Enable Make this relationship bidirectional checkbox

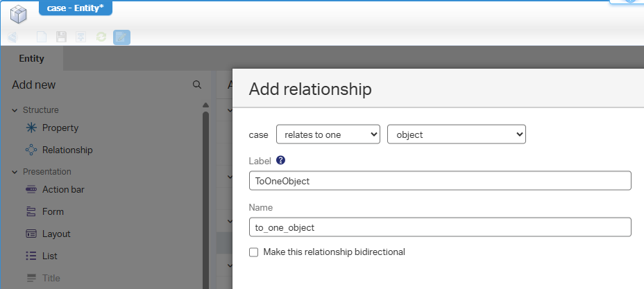pos(253,252)
